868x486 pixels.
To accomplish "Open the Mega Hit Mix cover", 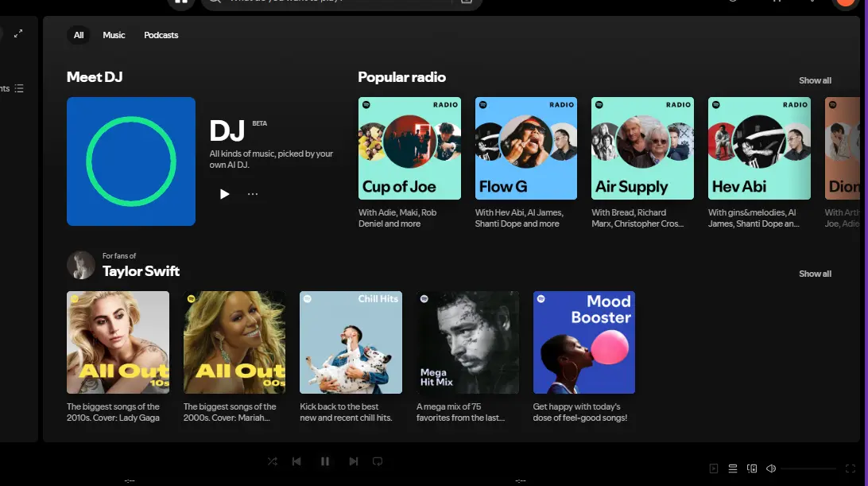I will (467, 343).
